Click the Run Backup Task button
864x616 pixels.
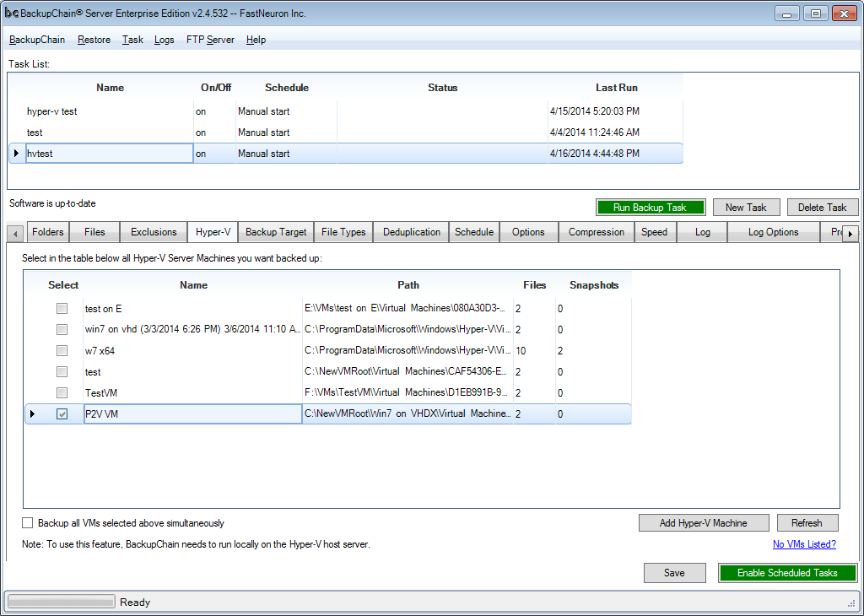click(x=651, y=208)
